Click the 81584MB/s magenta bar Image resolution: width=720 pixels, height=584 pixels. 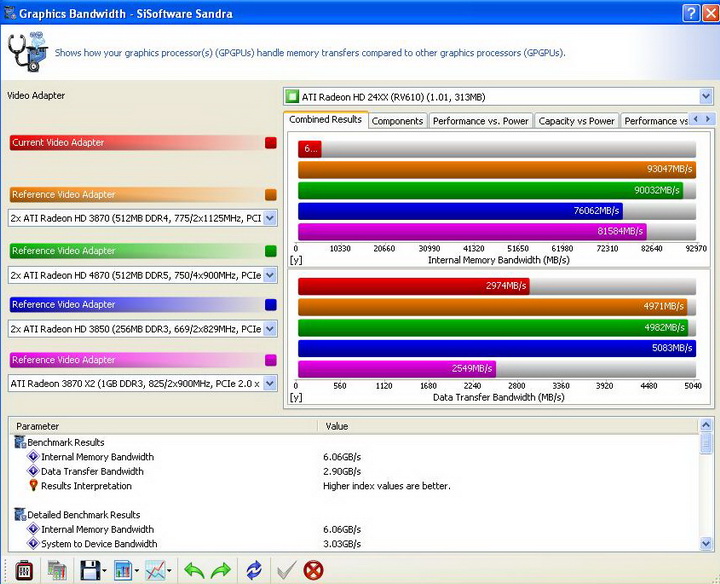pyautogui.click(x=472, y=231)
